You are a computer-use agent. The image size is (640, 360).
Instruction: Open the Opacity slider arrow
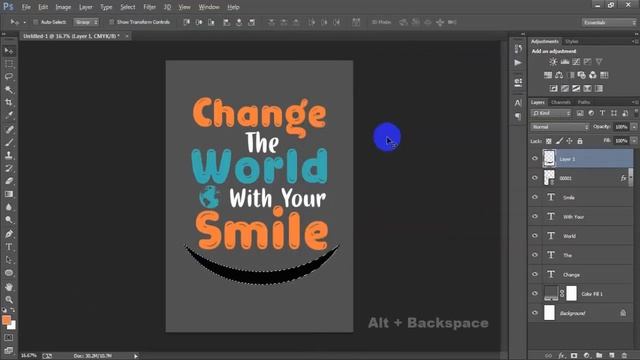tap(634, 127)
